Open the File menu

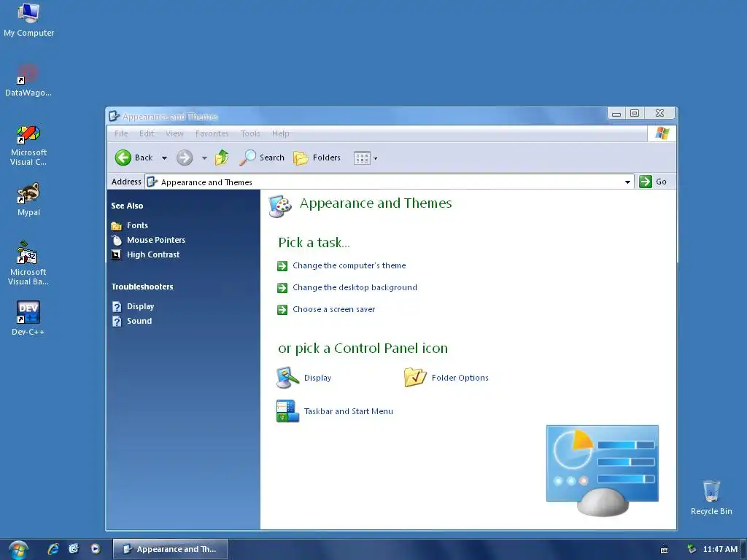pos(121,134)
